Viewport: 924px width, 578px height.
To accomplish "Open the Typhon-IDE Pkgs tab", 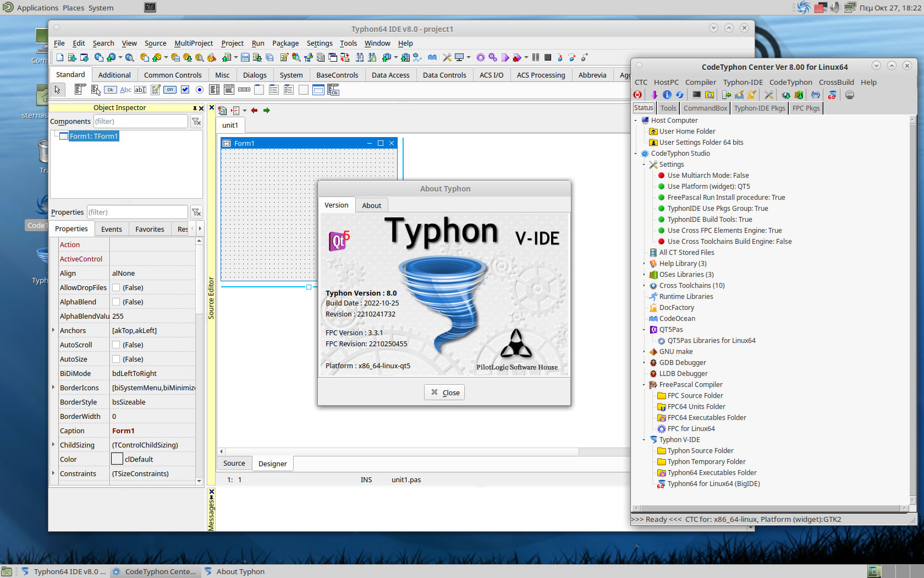I will pos(759,108).
